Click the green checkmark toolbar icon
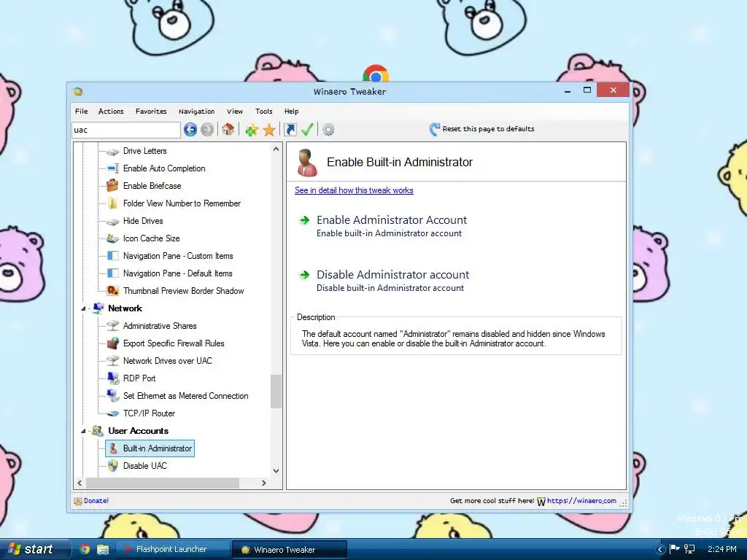Image resolution: width=747 pixels, height=560 pixels. pyautogui.click(x=307, y=130)
